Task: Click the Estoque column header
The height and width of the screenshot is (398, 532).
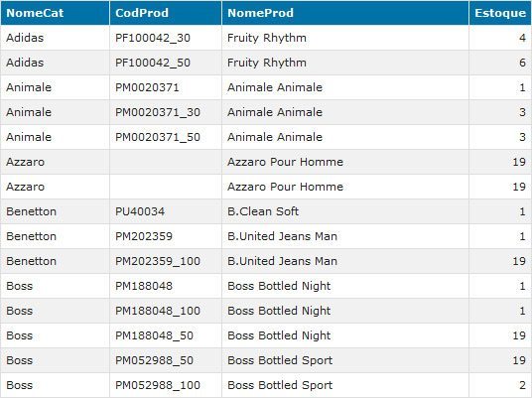Action: click(500, 13)
